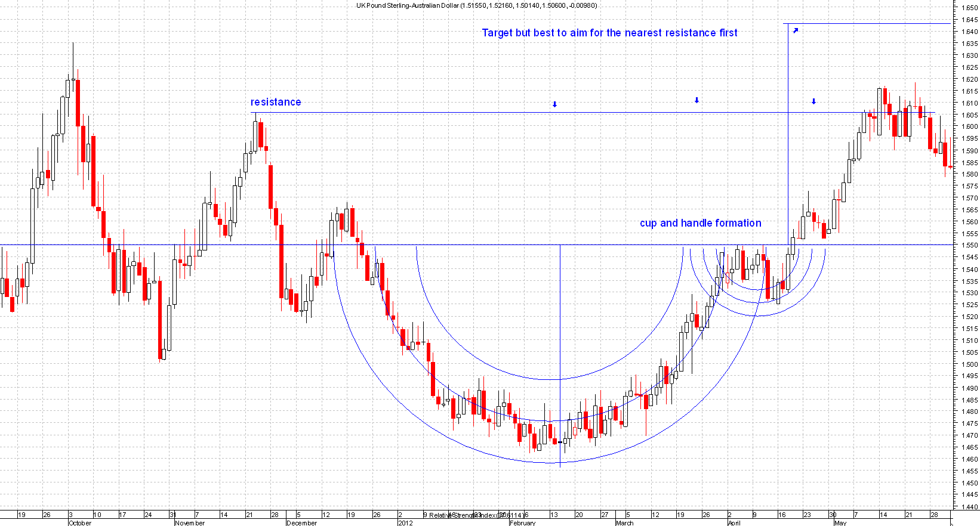Select the 2012 year label on axis
This screenshot has height=526, width=980.
pyautogui.click(x=405, y=523)
